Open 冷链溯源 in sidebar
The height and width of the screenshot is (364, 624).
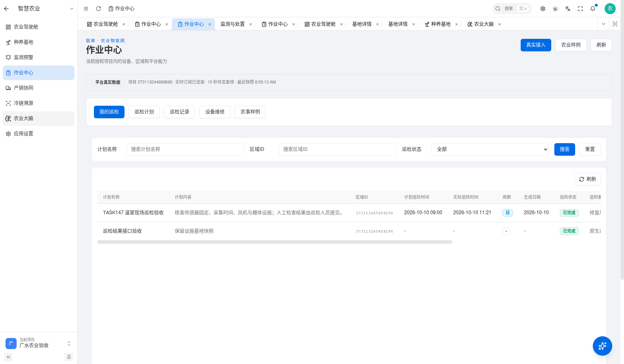pyautogui.click(x=38, y=103)
